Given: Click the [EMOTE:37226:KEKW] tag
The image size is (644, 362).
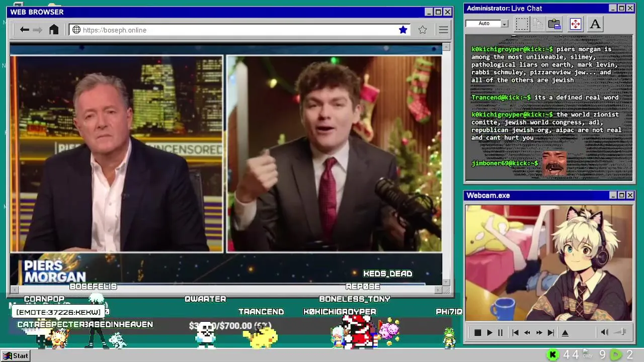Looking at the screenshot, I should click(58, 312).
